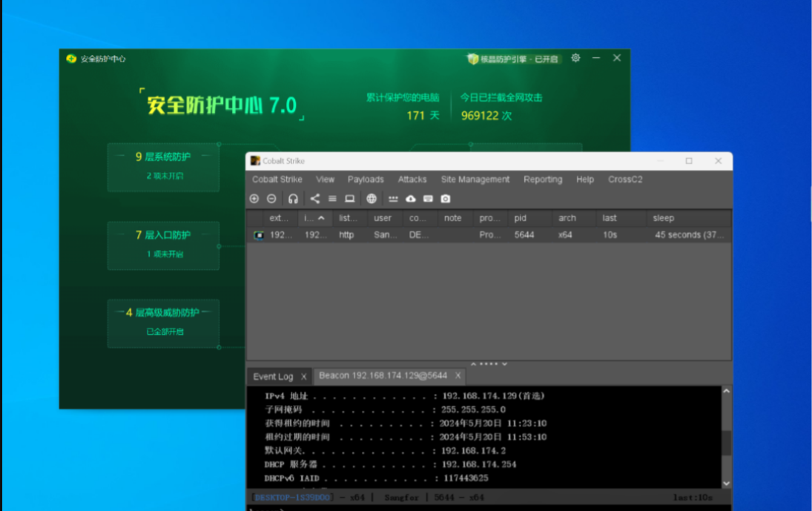This screenshot has width=812, height=511.
Task: Click the 171 天 protection days value
Action: coord(423,116)
